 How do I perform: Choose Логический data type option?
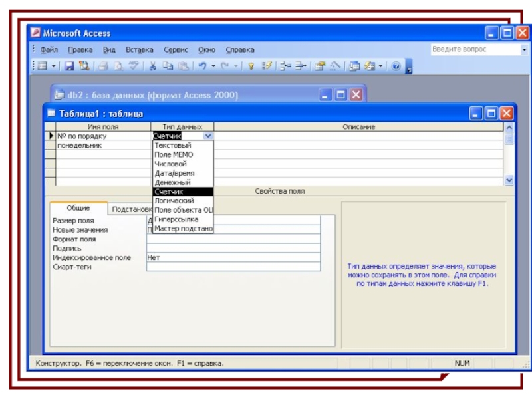pos(174,200)
